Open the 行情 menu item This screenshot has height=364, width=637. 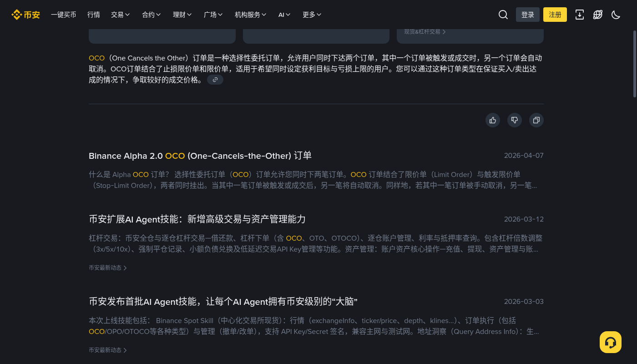pyautogui.click(x=94, y=15)
